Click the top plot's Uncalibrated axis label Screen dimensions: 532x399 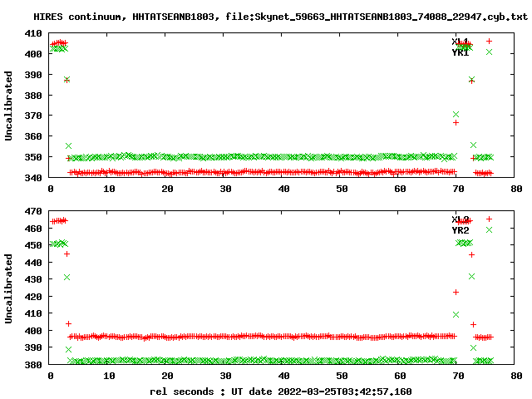click(x=8, y=106)
